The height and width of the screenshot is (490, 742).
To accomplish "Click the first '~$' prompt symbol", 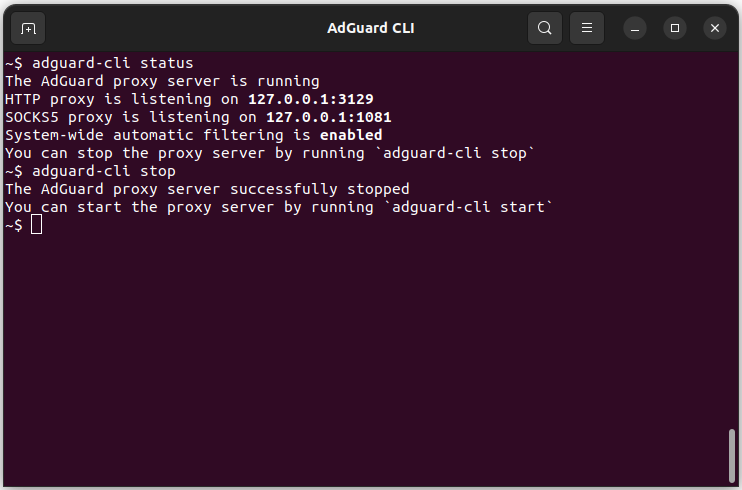I will 14,63.
